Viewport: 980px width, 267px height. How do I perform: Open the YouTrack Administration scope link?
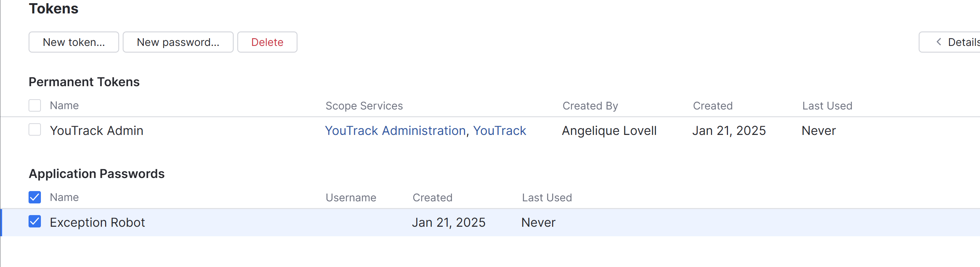[395, 131]
